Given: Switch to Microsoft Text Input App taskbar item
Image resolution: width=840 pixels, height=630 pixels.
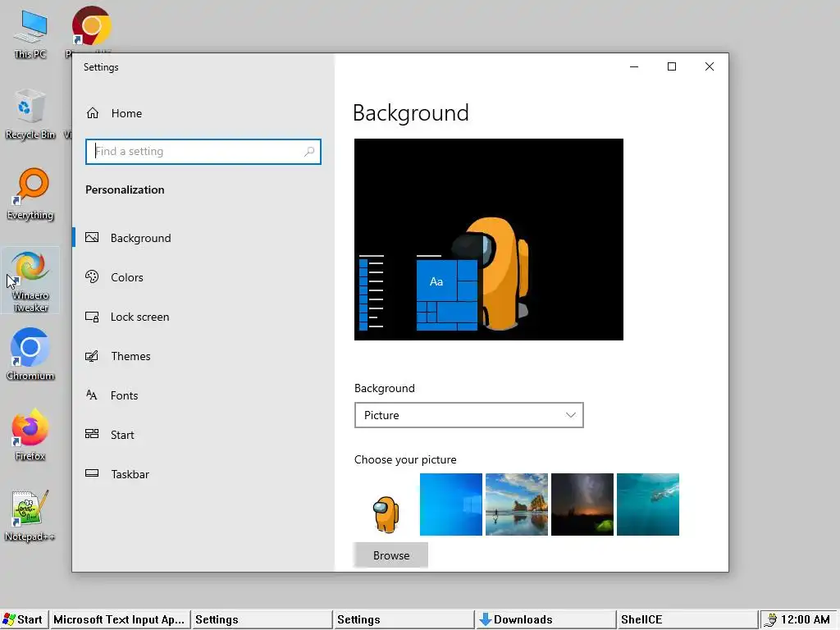Looking at the screenshot, I should pos(120,620).
